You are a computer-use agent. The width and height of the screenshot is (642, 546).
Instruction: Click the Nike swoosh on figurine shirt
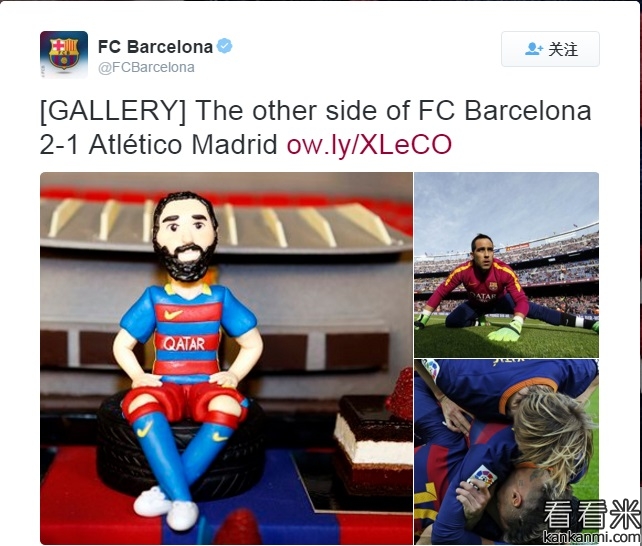pyautogui.click(x=173, y=314)
